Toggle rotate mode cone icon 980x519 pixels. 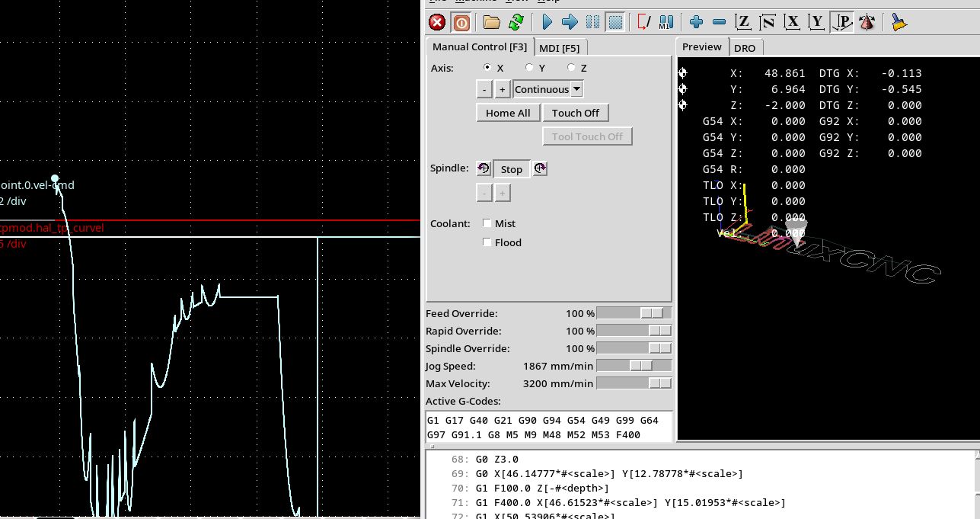click(x=866, y=22)
